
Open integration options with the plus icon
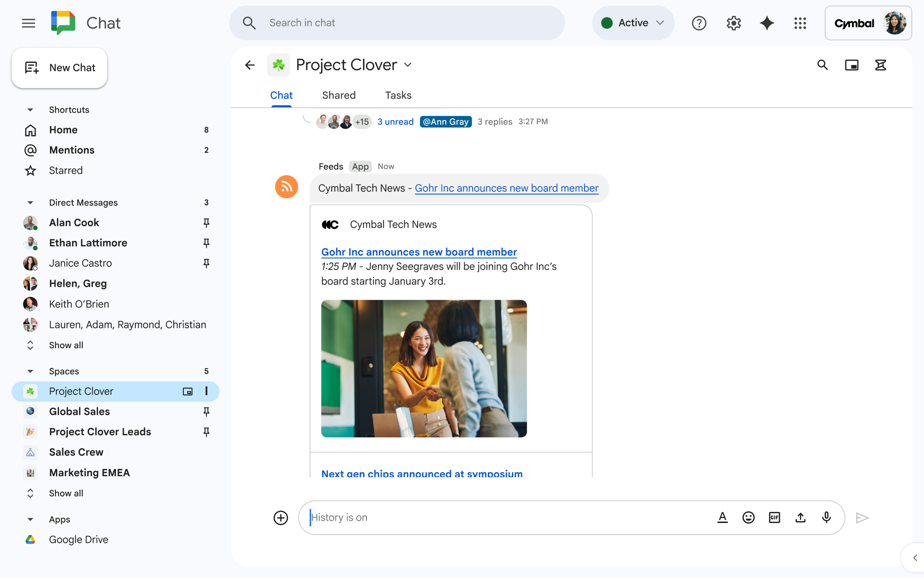tap(280, 517)
